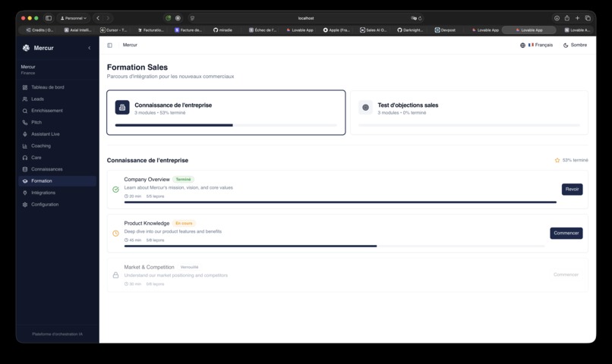
Task: Click the Terminé badge on Company Overview
Action: (184, 179)
